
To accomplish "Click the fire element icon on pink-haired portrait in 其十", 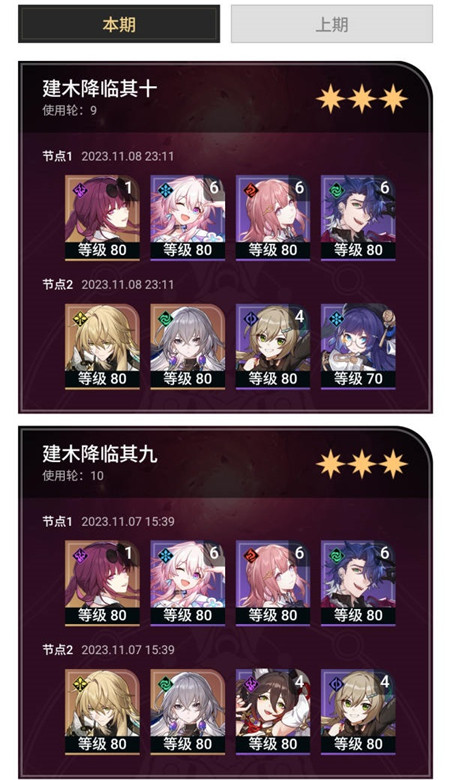I will (x=251, y=191).
